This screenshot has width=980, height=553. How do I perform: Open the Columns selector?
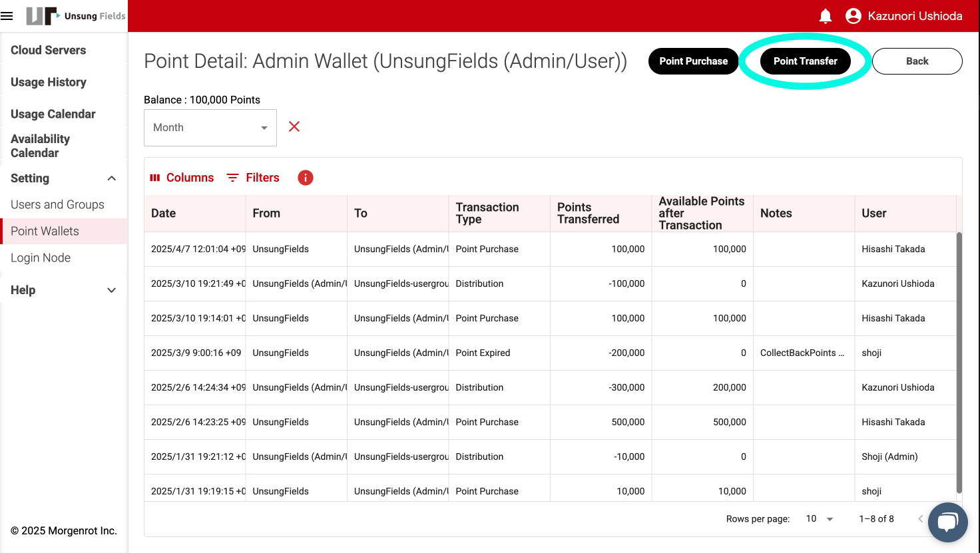(182, 178)
